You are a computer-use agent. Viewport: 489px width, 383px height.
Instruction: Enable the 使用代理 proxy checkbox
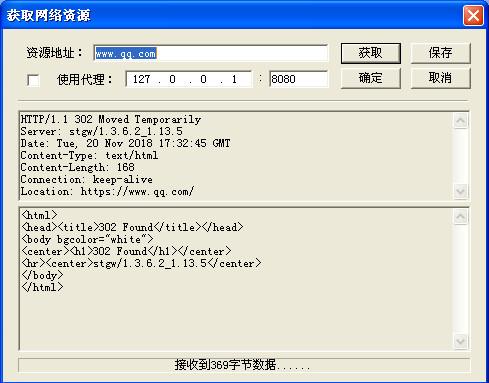[x=33, y=80]
